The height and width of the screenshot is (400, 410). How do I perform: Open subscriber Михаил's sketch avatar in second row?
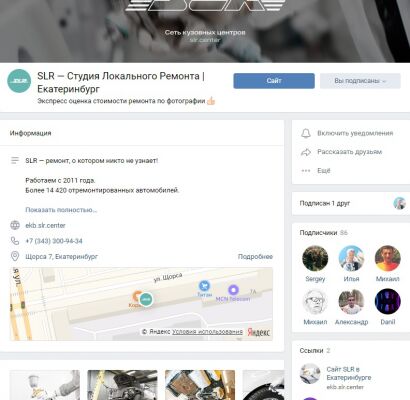point(315,302)
